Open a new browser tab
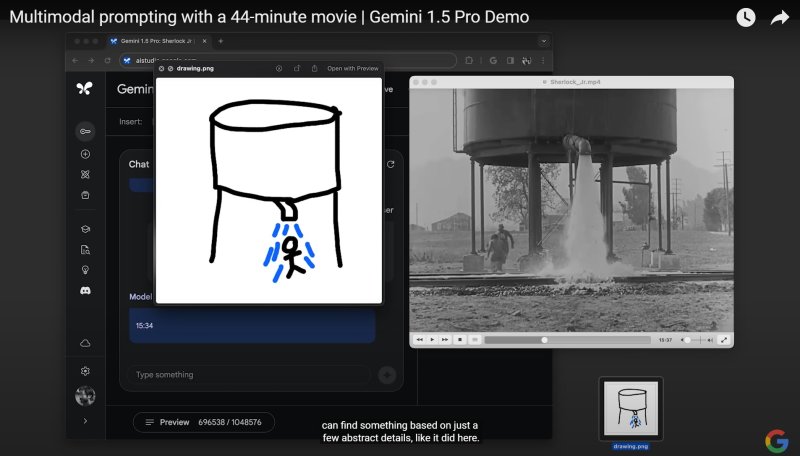Screen dimensions: 800x456 pos(220,41)
